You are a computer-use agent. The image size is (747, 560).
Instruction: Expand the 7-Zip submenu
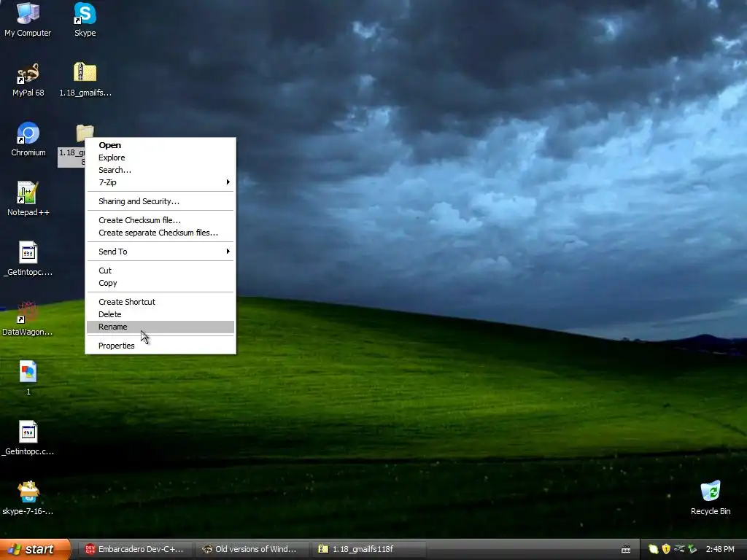click(160, 182)
